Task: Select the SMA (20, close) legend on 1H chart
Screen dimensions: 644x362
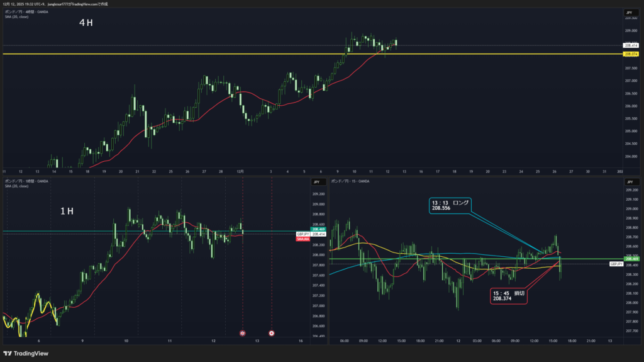Action: click(x=16, y=186)
